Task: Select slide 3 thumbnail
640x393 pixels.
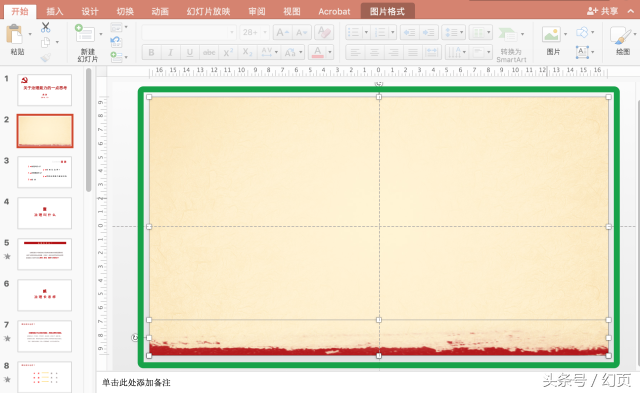Action: (44, 172)
